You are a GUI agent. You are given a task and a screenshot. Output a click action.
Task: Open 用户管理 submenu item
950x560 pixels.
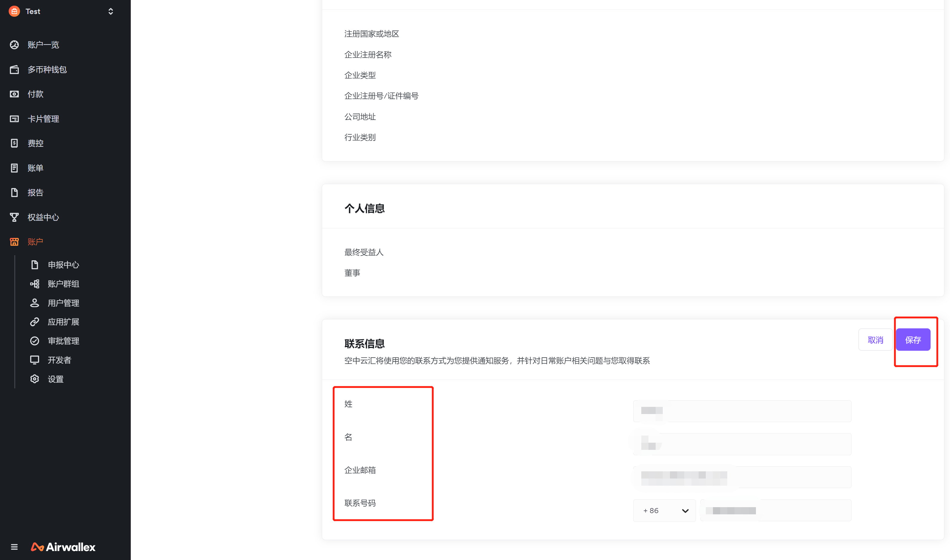[63, 303]
